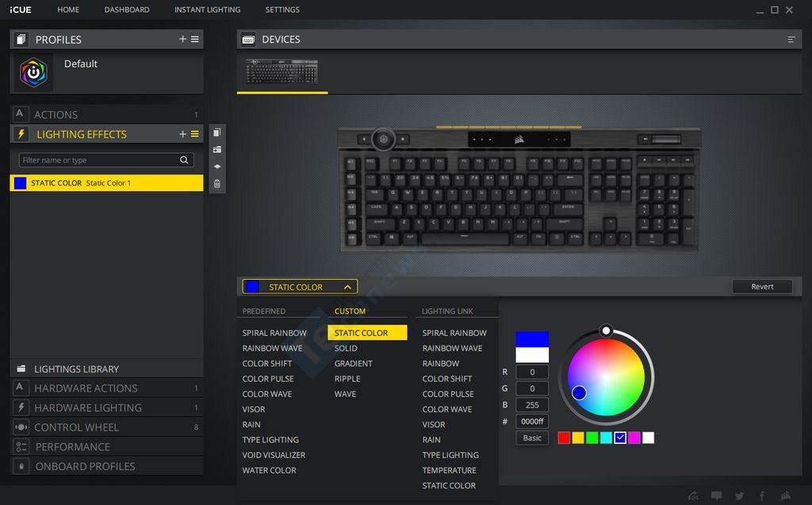Open the Profiles panel menu icon
The height and width of the screenshot is (505, 812).
[x=195, y=39]
